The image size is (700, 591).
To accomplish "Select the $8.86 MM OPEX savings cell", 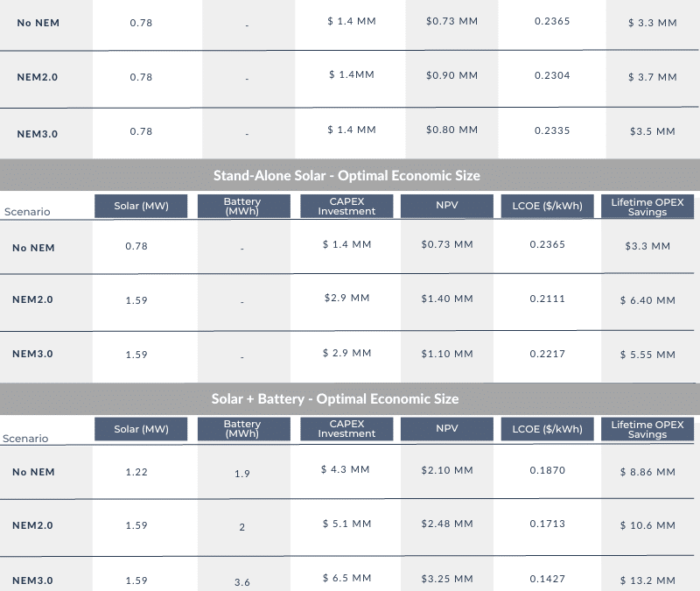I will point(653,472).
